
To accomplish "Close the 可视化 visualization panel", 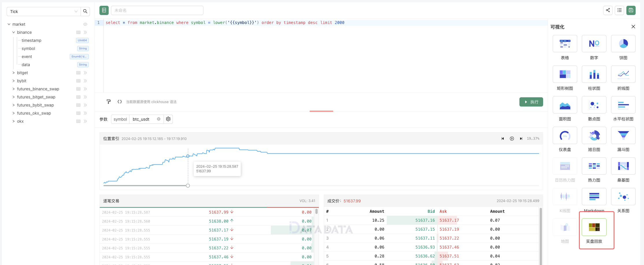I will click(633, 27).
